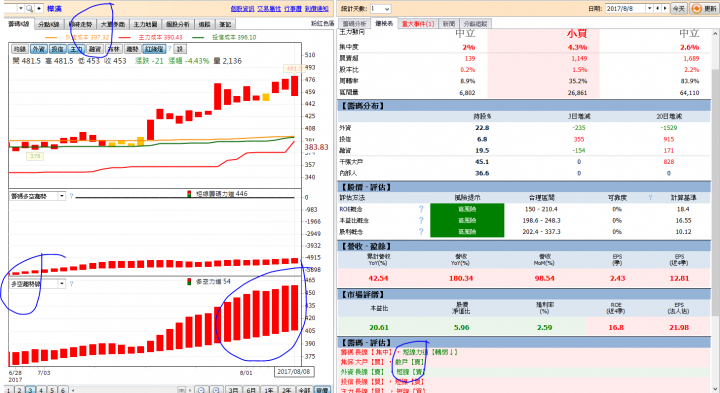Click the help question mark beside 紅綠燈
The width and height of the screenshot is (720, 393).
(169, 49)
